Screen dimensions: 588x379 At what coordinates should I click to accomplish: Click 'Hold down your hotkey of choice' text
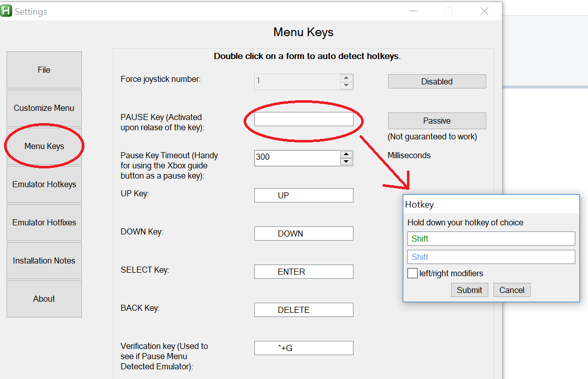click(465, 222)
